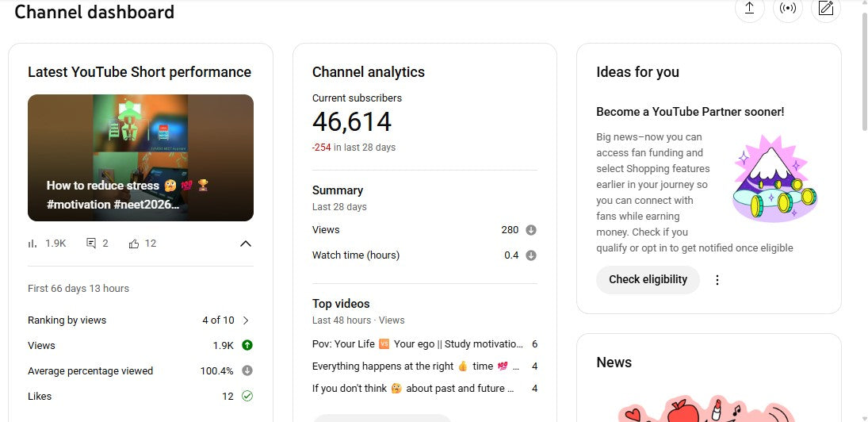Click the comments icon under the Short
The image size is (868, 422).
pyautogui.click(x=91, y=244)
